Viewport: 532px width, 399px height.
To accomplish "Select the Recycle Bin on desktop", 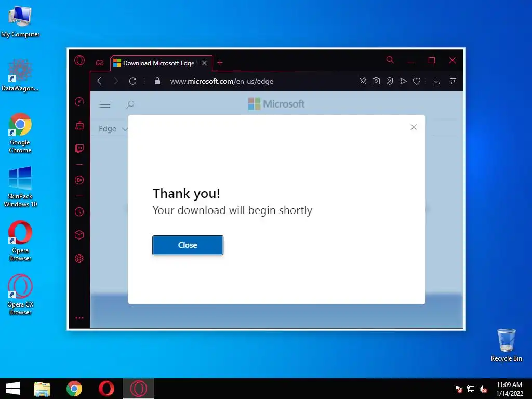I will point(506,345).
